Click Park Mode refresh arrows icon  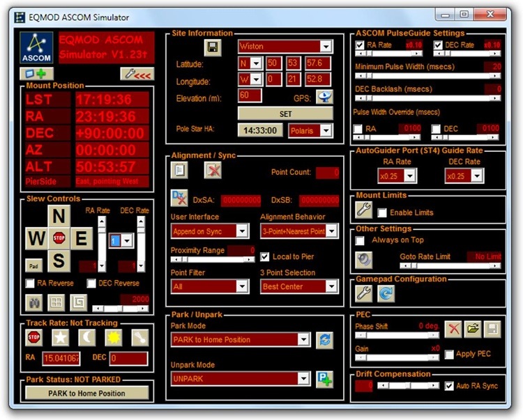point(324,340)
